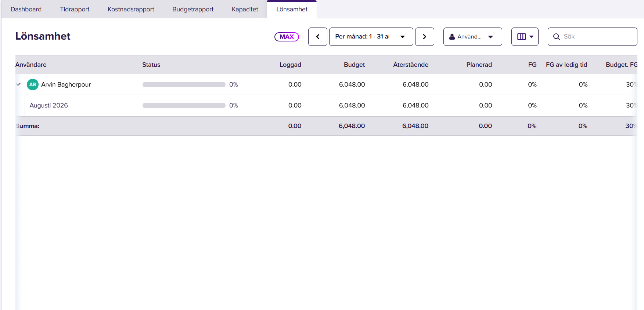Click the Augusti 2026 status progress bar
This screenshot has width=644, height=310.
(184, 105)
